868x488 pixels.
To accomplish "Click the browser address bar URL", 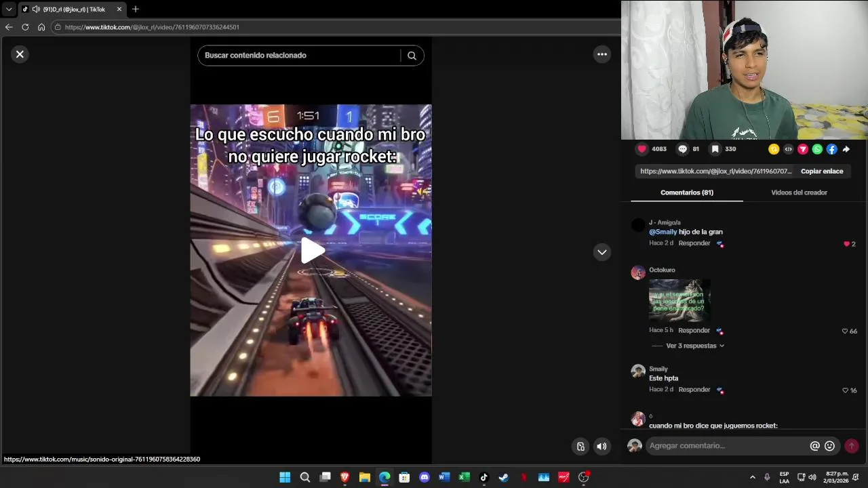I will click(152, 27).
